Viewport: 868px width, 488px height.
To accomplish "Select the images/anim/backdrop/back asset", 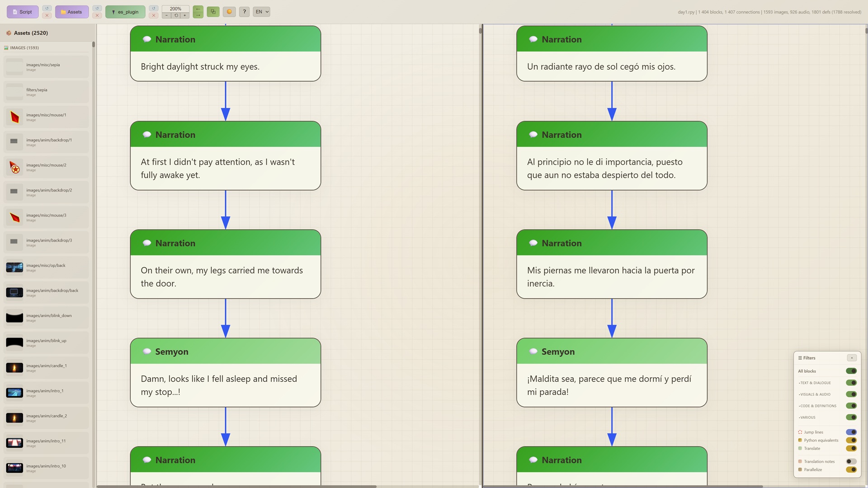I will click(x=46, y=292).
